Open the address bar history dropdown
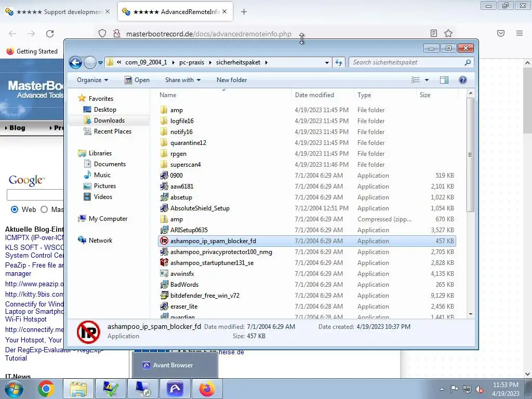The image size is (532, 399). coord(327,63)
